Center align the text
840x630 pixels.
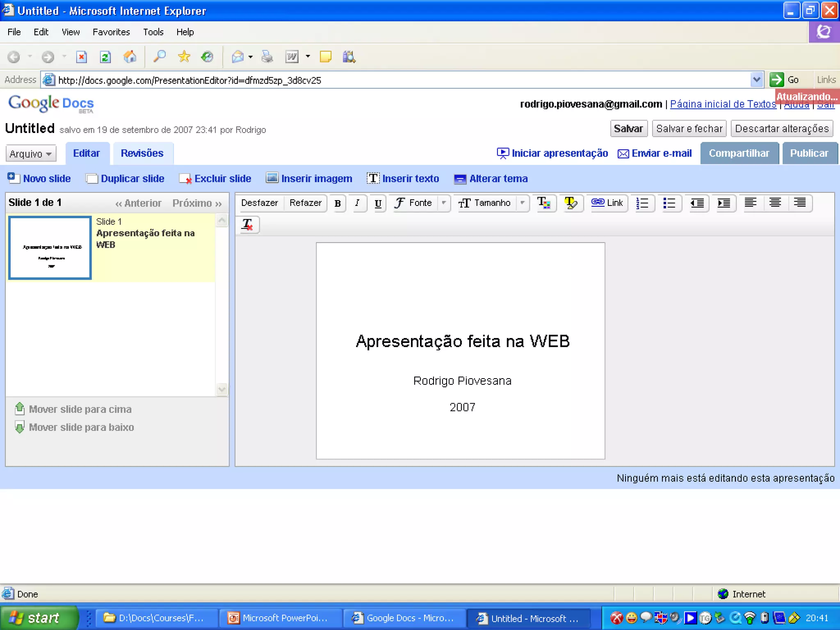(x=775, y=203)
